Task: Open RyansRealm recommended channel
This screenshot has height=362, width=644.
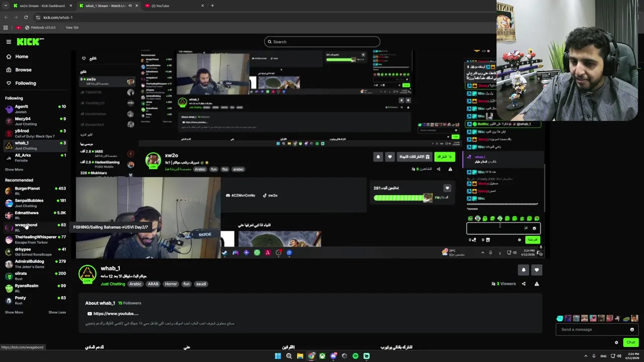Action: [35, 288]
